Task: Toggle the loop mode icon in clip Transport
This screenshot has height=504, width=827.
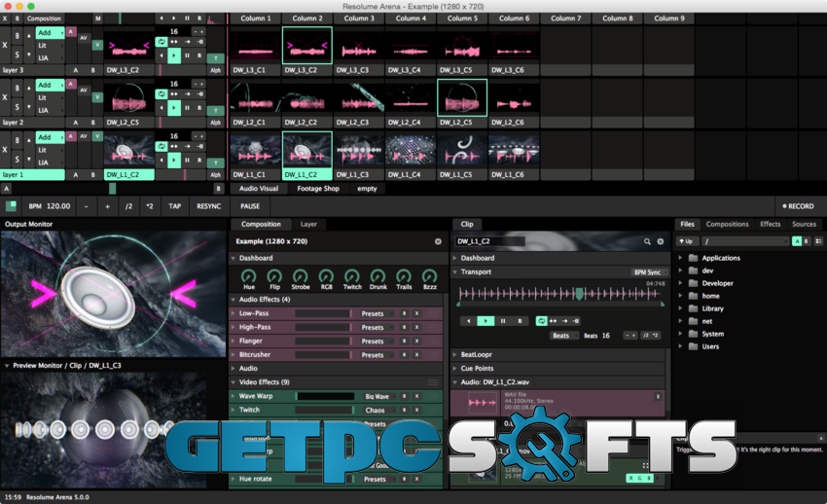Action: tap(541, 321)
